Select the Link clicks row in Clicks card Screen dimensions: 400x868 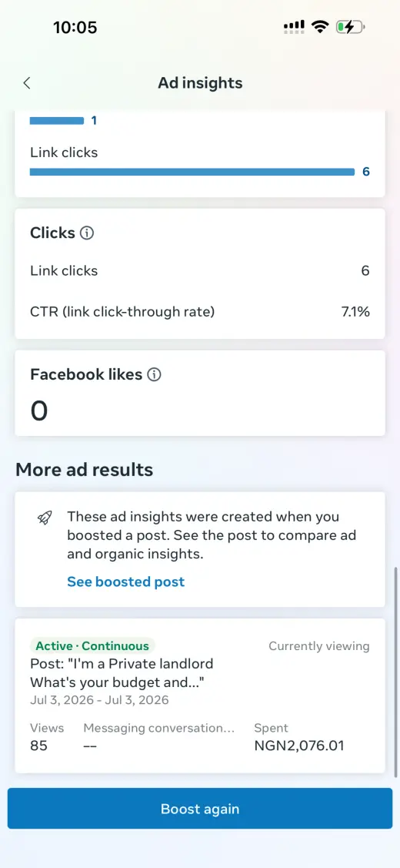coord(200,270)
